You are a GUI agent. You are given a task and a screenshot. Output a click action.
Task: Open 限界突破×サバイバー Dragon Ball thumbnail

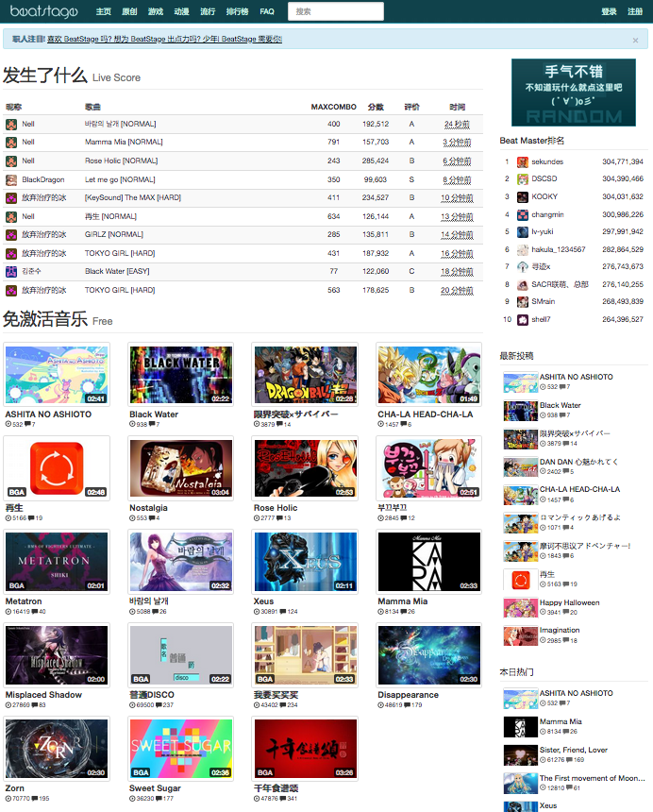tap(305, 375)
